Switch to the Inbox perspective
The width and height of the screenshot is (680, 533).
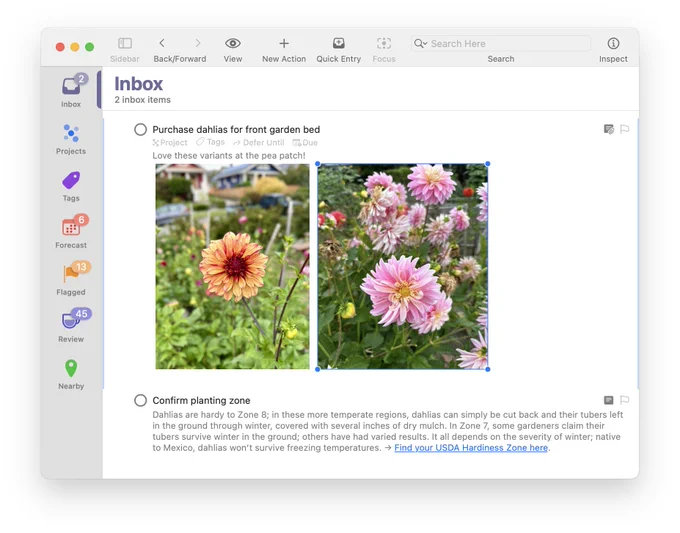point(71,90)
